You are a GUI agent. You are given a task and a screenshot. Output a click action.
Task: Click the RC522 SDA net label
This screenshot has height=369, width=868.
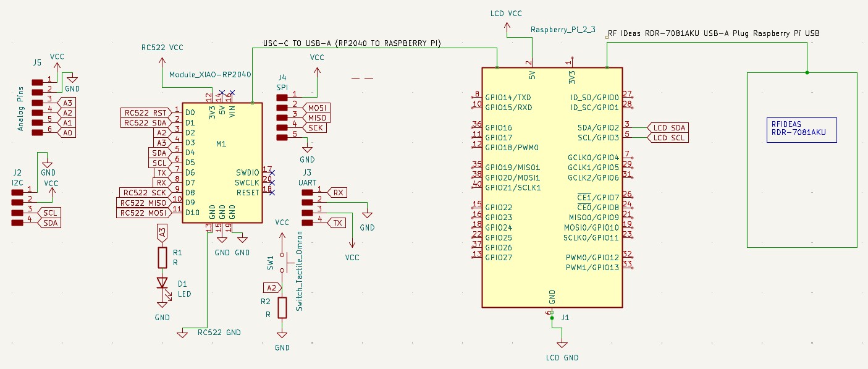click(145, 122)
